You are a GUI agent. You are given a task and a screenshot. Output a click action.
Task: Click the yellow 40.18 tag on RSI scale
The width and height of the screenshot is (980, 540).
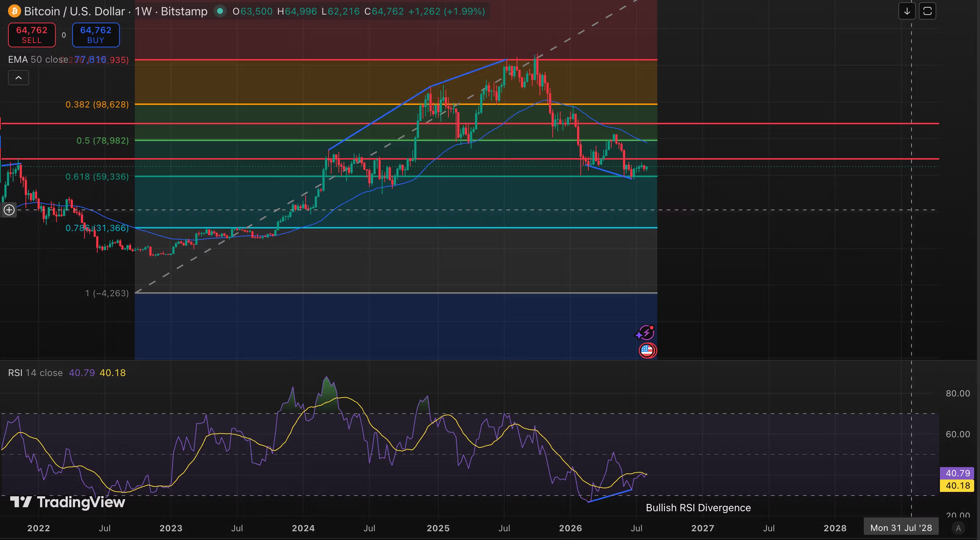pyautogui.click(x=957, y=486)
